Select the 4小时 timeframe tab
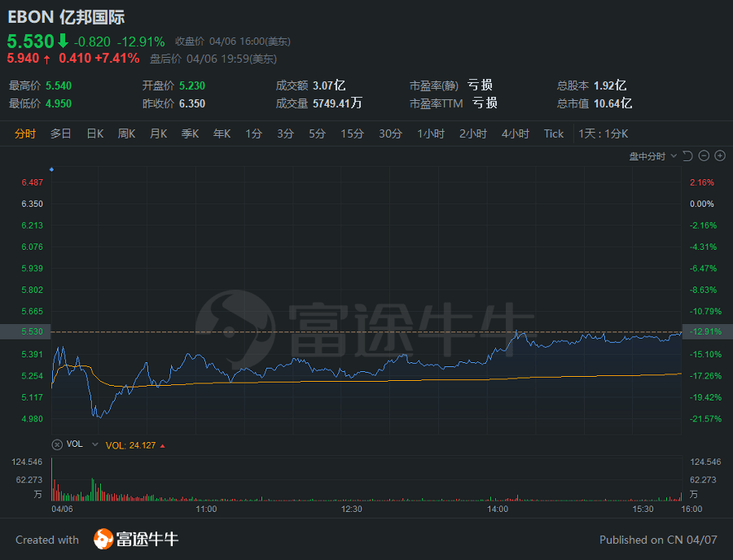Screen dimensions: 733x560 (515, 133)
